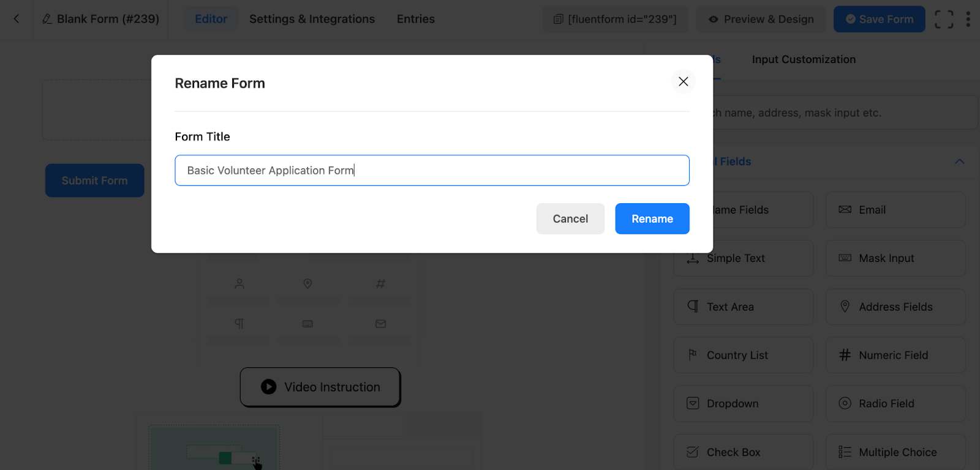Viewport: 980px width, 470px height.
Task: Click the person icon in canvas illustration
Action: (239, 284)
